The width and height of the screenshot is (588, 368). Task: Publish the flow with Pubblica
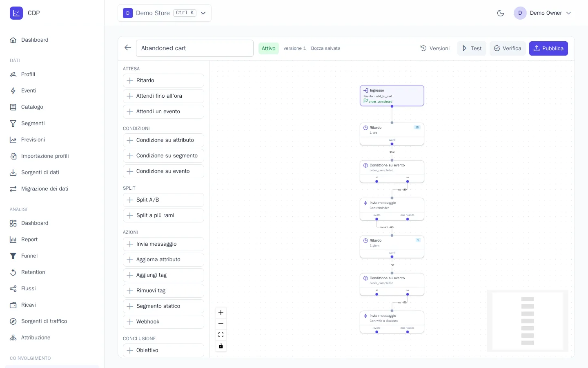point(548,48)
